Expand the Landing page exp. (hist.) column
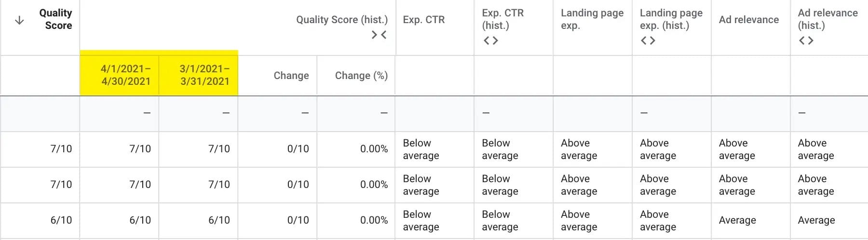This screenshot has height=240, width=868. [x=648, y=41]
